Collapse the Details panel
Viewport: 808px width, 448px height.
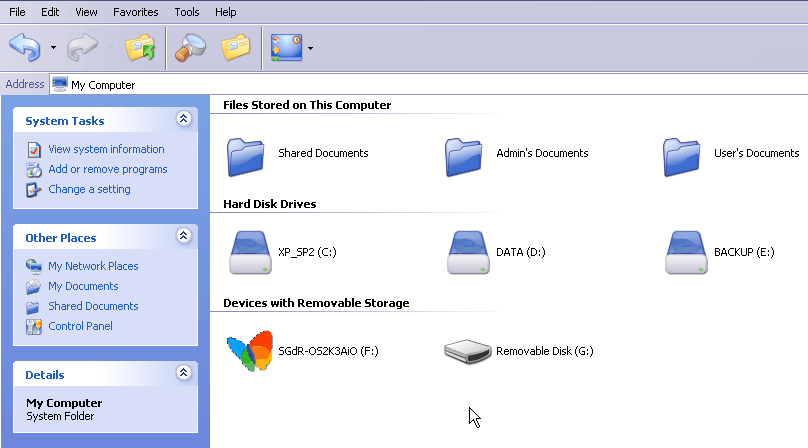pyautogui.click(x=182, y=373)
